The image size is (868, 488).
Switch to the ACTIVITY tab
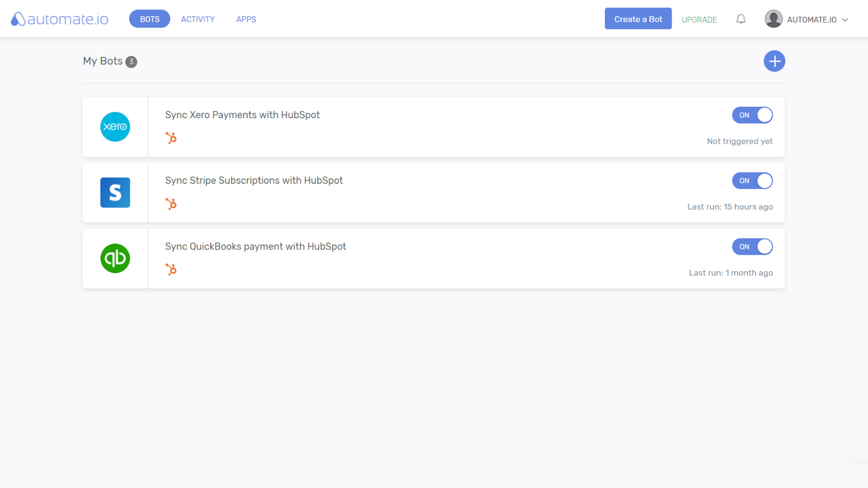[198, 19]
